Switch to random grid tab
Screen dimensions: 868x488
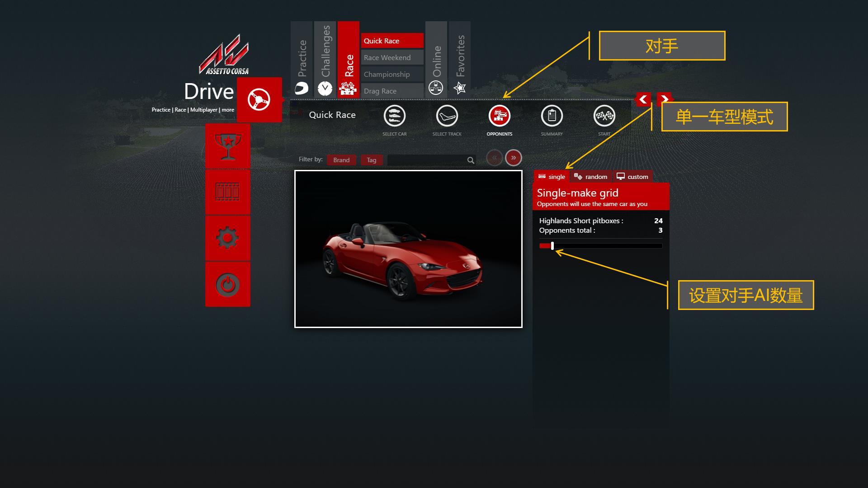(591, 177)
